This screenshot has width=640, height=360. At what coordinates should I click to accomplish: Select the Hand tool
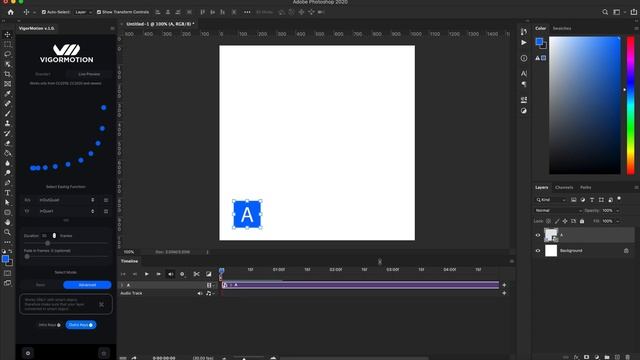pos(7,222)
